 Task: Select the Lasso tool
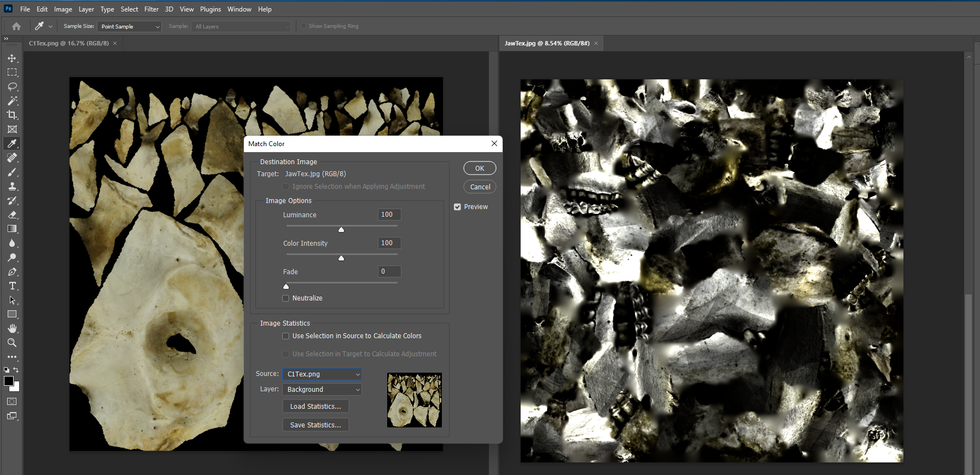coord(12,86)
